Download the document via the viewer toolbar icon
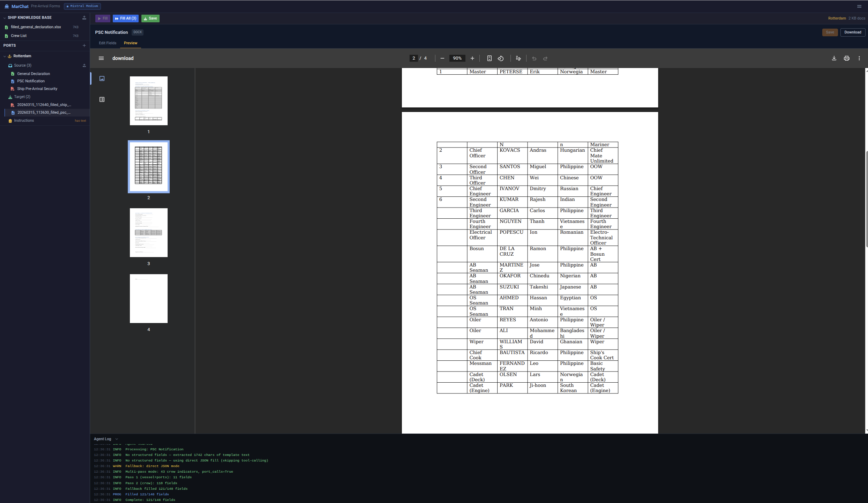Viewport: 868px width, 503px height. 834,58
